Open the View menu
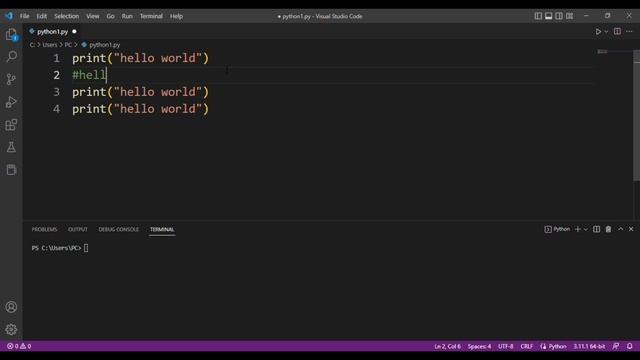Screen dimensions: 640x360 pyautogui.click(x=93, y=16)
